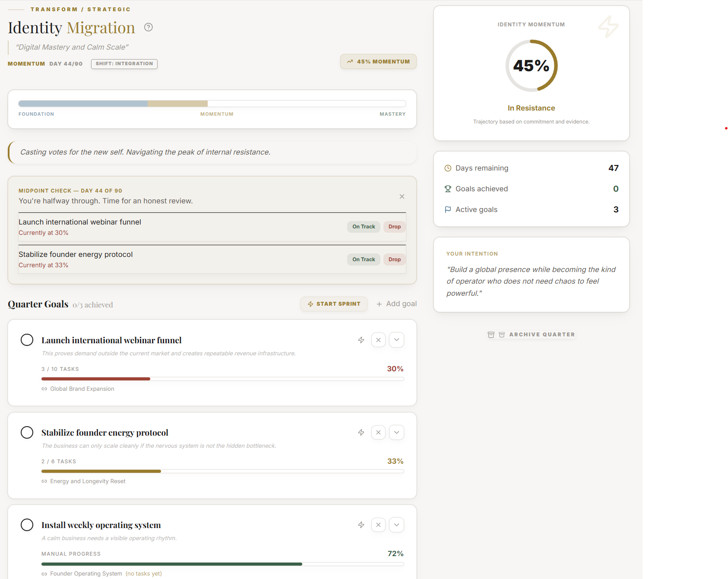Screen dimensions: 728x579
Task: Mark webinar funnel goal On Track
Action: [x=364, y=227]
